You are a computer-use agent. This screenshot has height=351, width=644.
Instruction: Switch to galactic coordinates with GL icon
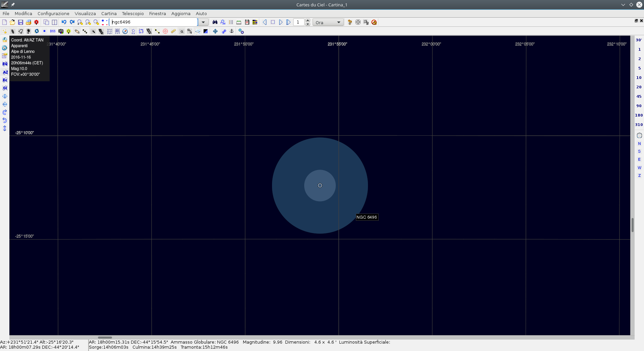[x=5, y=88]
